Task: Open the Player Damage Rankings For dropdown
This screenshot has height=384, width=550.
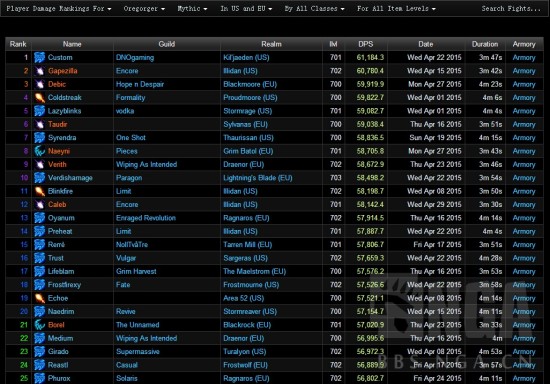Action: click(x=59, y=8)
